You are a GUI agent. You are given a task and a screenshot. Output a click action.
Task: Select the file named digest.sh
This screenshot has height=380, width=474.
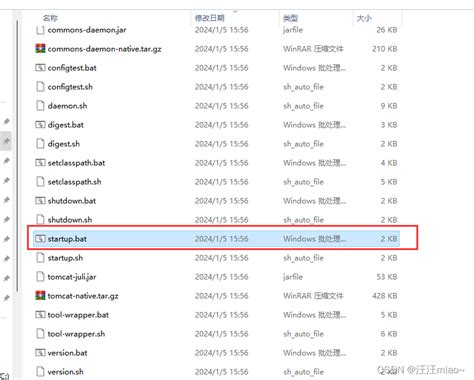[x=64, y=144]
